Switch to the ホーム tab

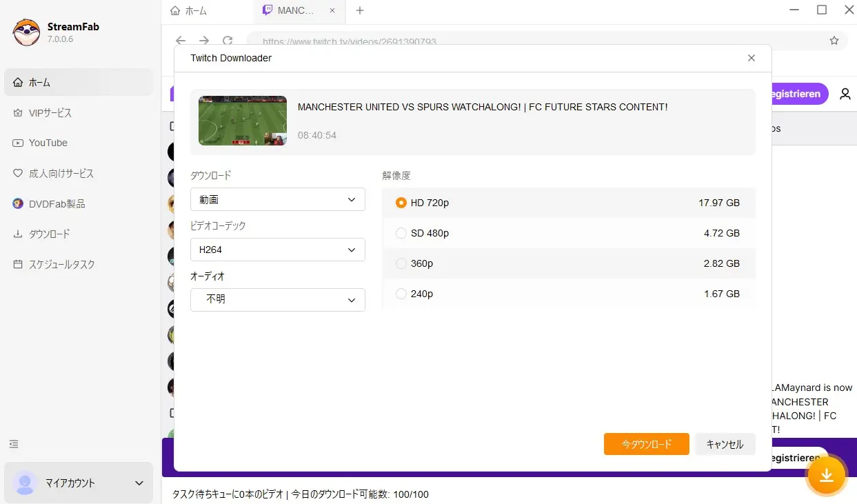(x=188, y=11)
